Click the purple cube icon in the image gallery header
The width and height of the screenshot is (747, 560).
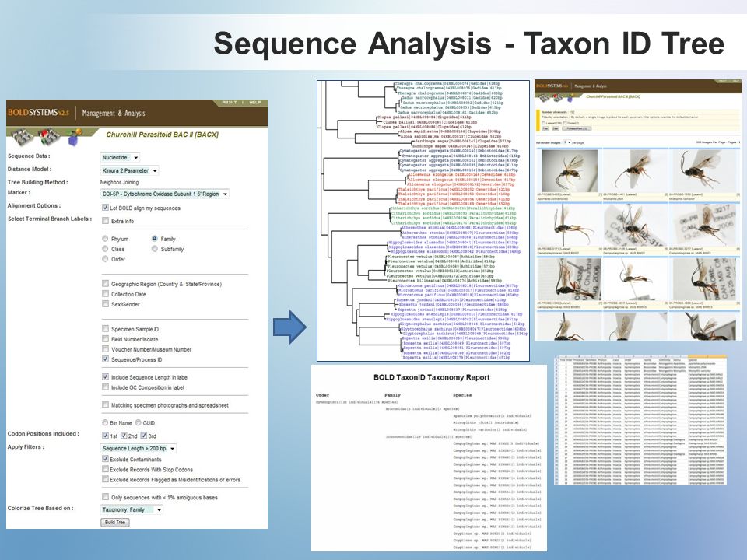(570, 98)
